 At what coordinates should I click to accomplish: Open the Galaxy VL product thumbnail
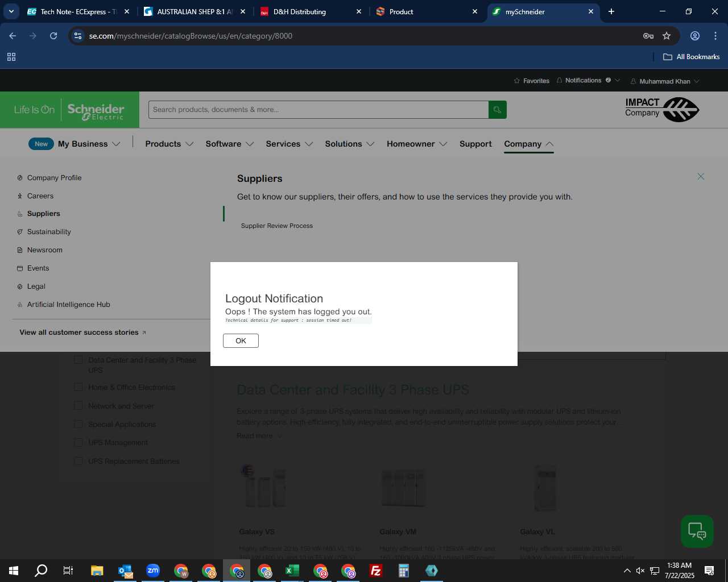coord(545,488)
